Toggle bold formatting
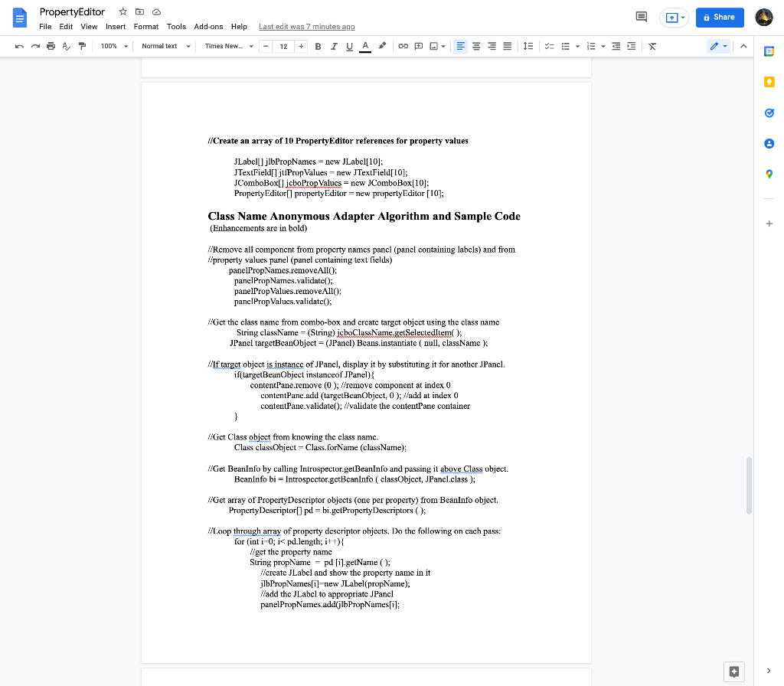Image resolution: width=784 pixels, height=686 pixels. (x=318, y=46)
